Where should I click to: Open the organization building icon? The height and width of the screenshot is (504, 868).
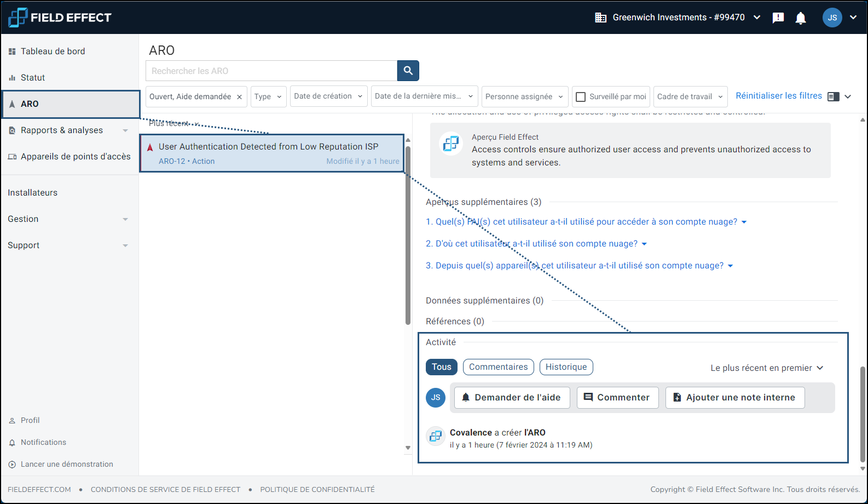pyautogui.click(x=600, y=18)
